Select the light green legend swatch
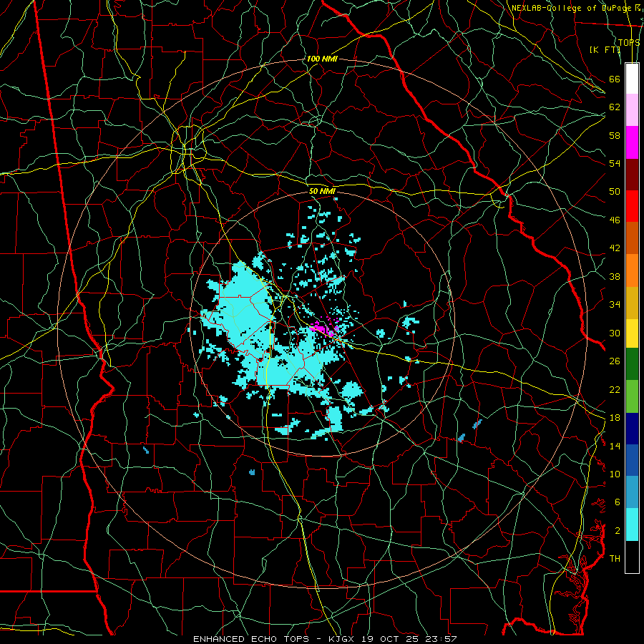 [632, 396]
